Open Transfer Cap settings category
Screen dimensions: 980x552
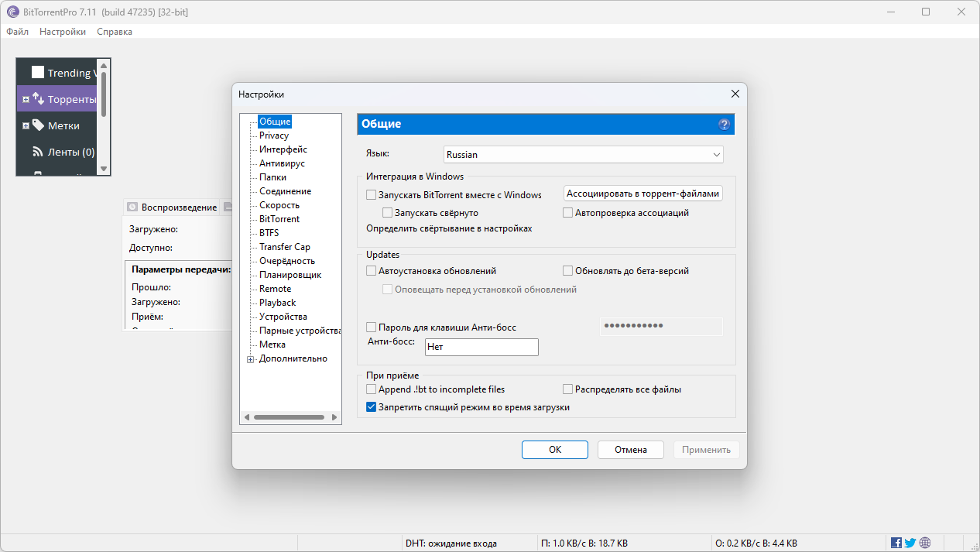coord(285,247)
